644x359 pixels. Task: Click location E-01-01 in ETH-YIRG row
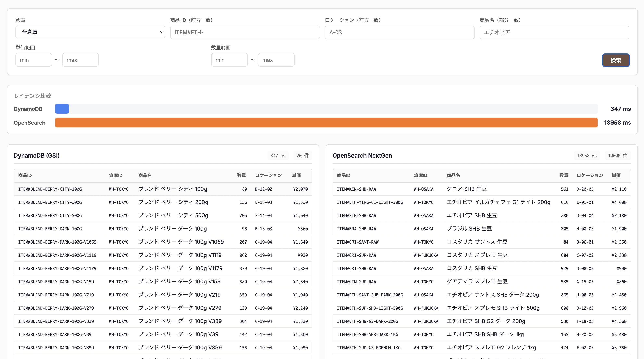point(585,202)
